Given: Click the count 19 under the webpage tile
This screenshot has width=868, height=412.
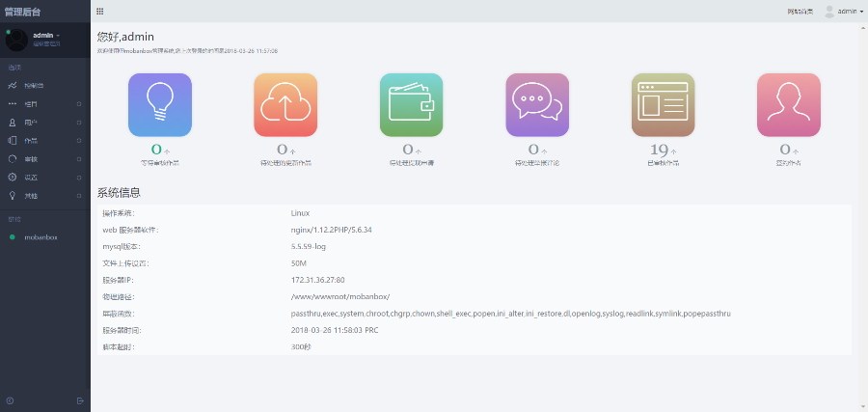Looking at the screenshot, I should [660, 150].
